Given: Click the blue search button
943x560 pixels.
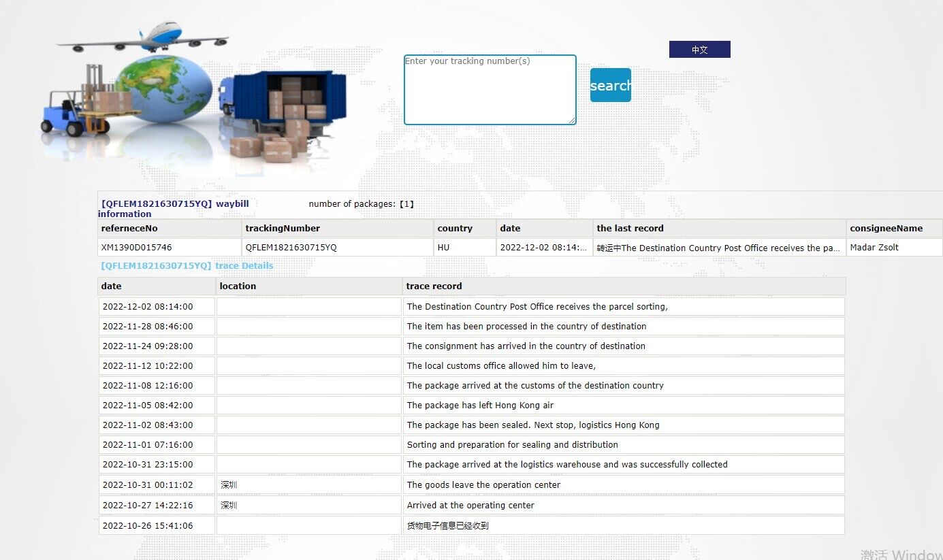Looking at the screenshot, I should [611, 85].
